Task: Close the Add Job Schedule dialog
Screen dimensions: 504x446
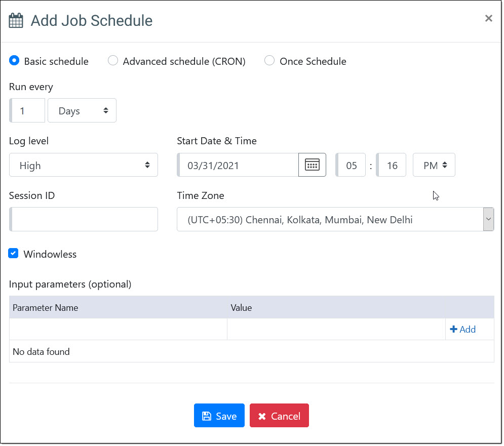Action: click(x=489, y=18)
